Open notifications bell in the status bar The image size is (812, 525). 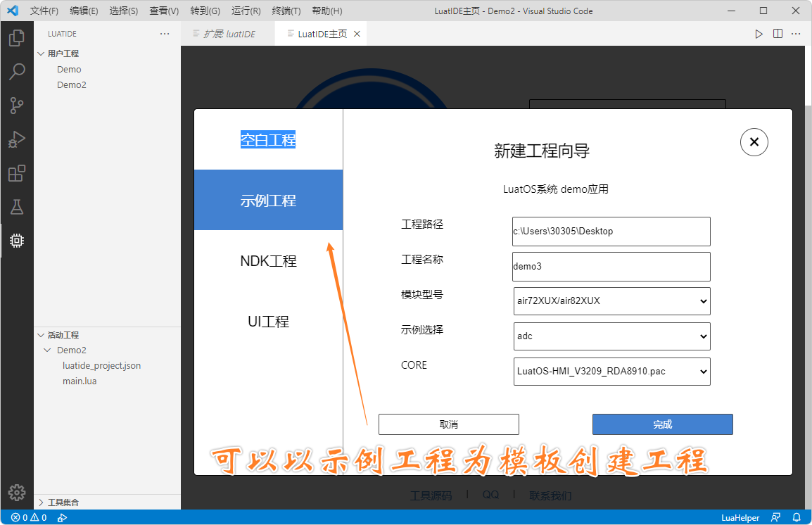point(797,518)
